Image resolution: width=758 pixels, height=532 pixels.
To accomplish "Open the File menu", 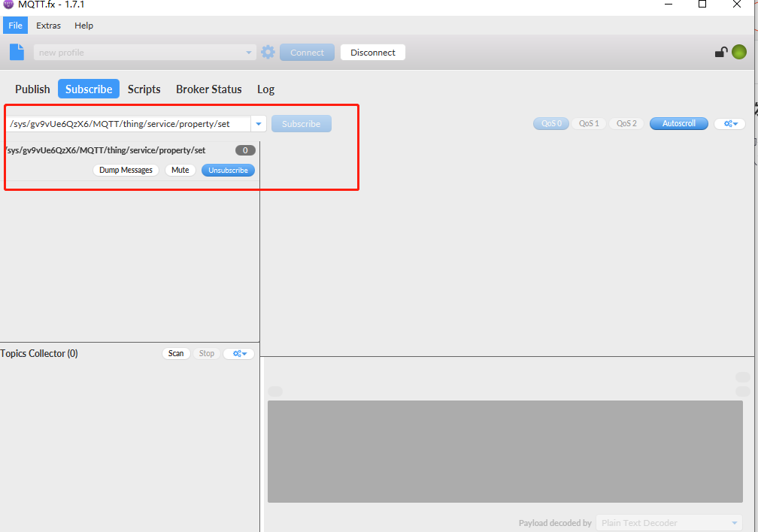I will pyautogui.click(x=16, y=25).
